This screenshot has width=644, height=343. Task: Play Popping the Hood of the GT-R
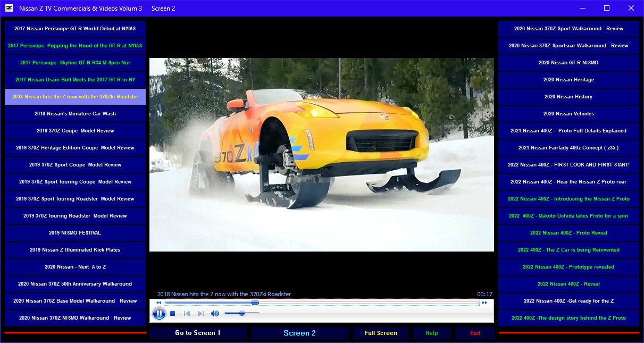pos(75,46)
